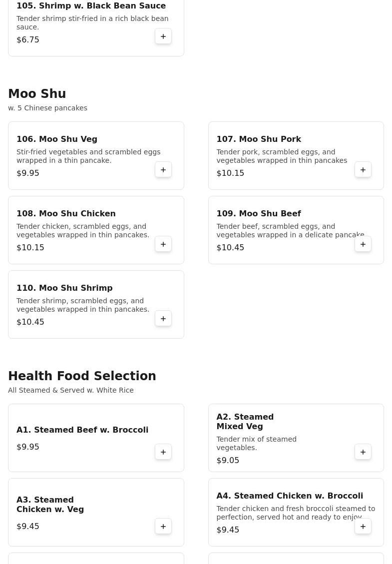Open the 107. Moo Shu Pork item title

[259, 139]
